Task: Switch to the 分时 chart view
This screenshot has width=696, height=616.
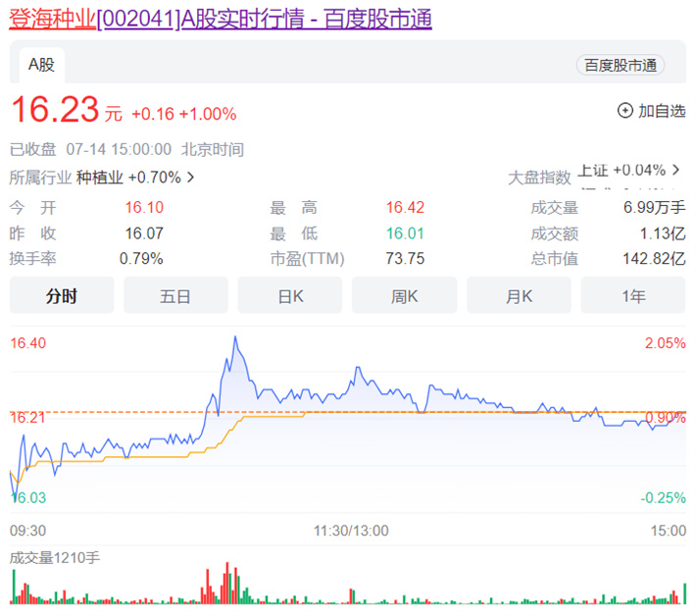Action: [62, 295]
